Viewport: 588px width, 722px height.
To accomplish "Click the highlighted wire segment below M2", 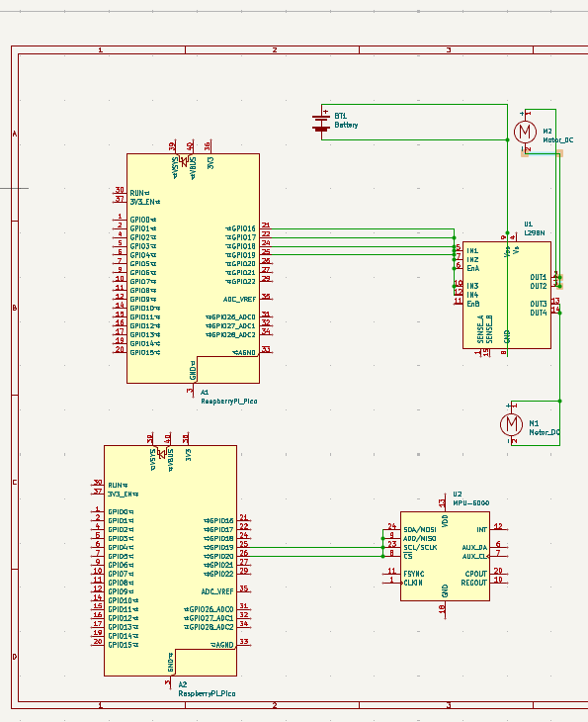I will pyautogui.click(x=542, y=153).
